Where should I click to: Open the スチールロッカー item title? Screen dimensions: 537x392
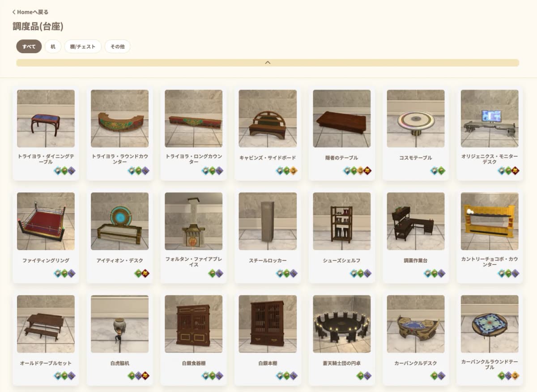tap(268, 260)
